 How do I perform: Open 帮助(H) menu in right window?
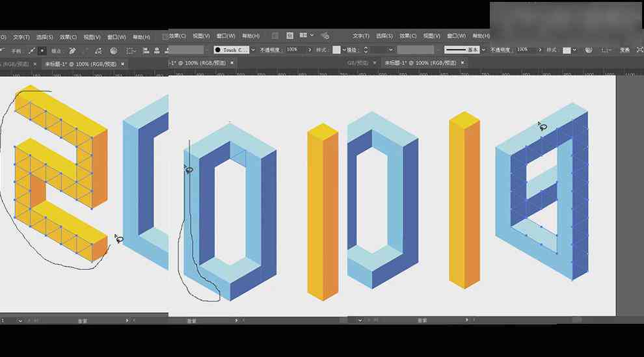click(x=481, y=36)
